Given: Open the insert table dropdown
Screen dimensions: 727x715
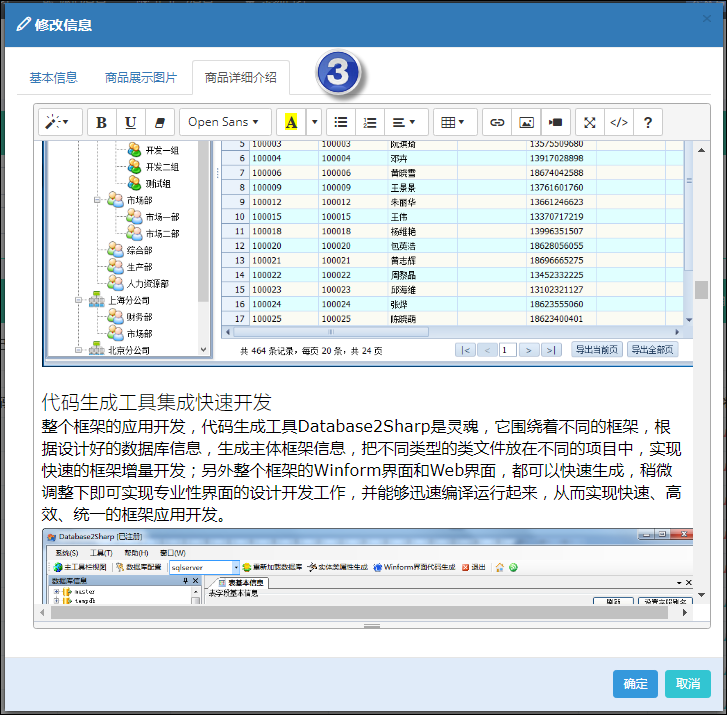Looking at the screenshot, I should click(x=455, y=122).
